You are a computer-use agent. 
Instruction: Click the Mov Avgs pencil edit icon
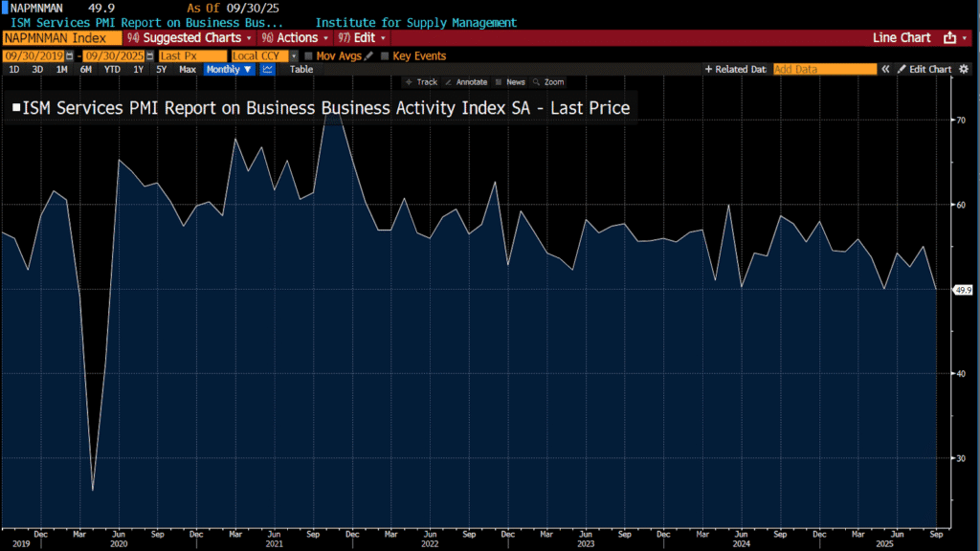point(369,56)
